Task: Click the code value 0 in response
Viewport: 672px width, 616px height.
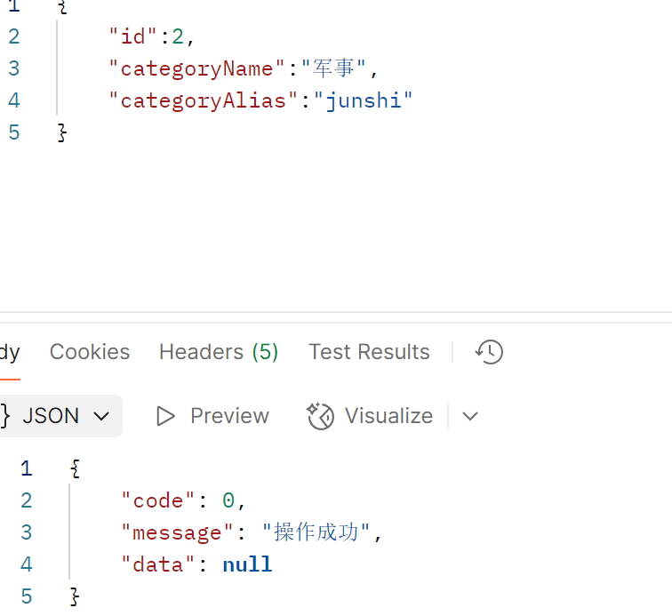Action: pos(228,500)
